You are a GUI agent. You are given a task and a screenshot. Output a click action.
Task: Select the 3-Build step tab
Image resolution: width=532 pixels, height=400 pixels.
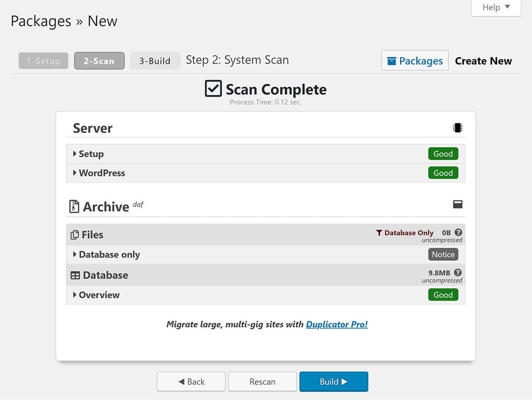click(155, 61)
